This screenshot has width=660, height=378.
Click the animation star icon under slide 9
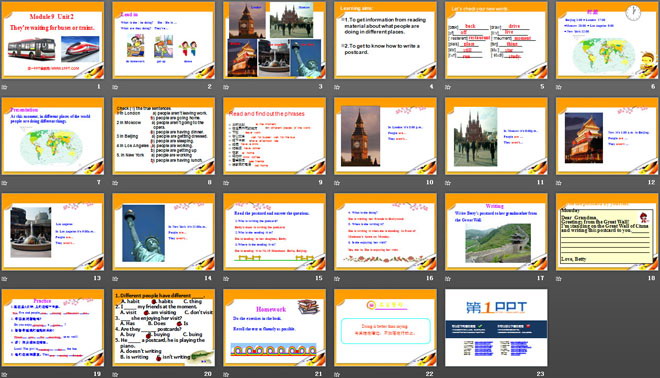coord(226,183)
